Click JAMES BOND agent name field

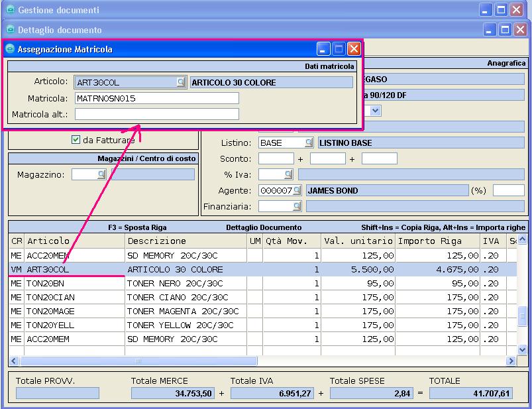387,190
